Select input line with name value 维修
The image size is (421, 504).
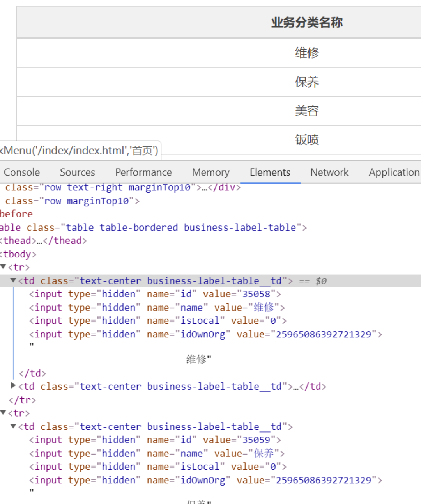pos(157,307)
